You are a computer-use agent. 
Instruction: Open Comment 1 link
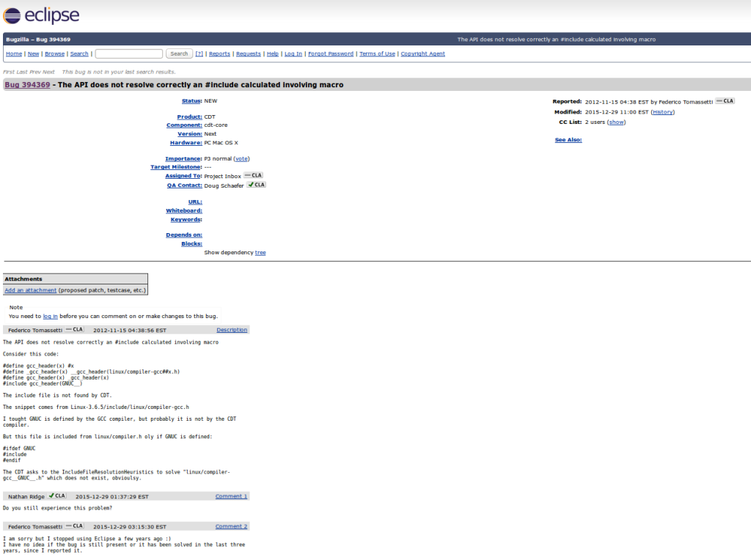pyautogui.click(x=231, y=496)
